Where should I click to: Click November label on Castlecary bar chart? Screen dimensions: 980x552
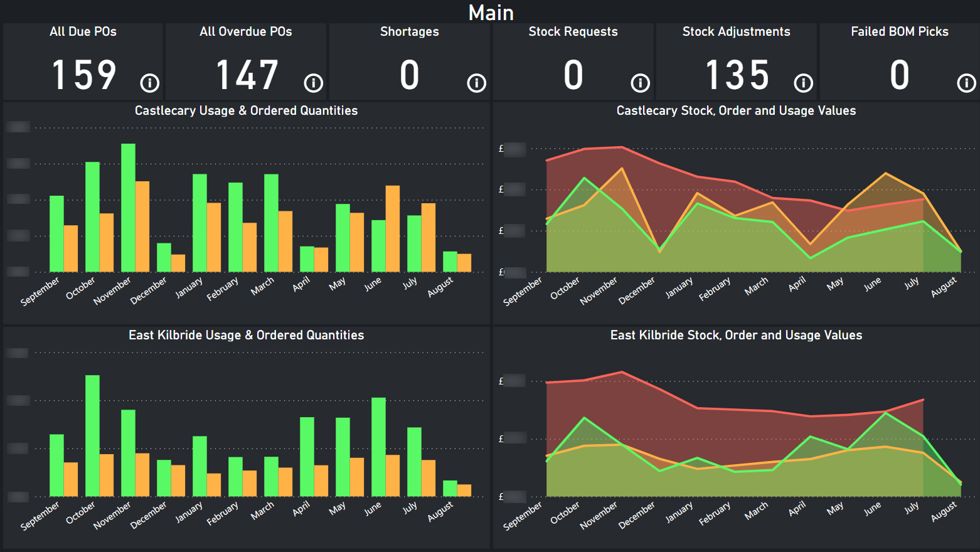(x=113, y=290)
